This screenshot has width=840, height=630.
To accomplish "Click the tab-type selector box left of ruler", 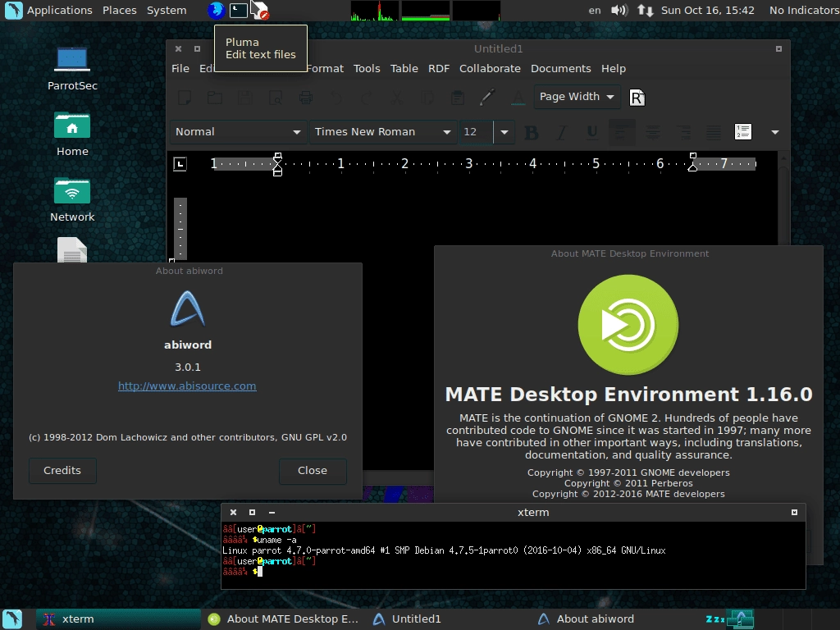I will coord(180,164).
